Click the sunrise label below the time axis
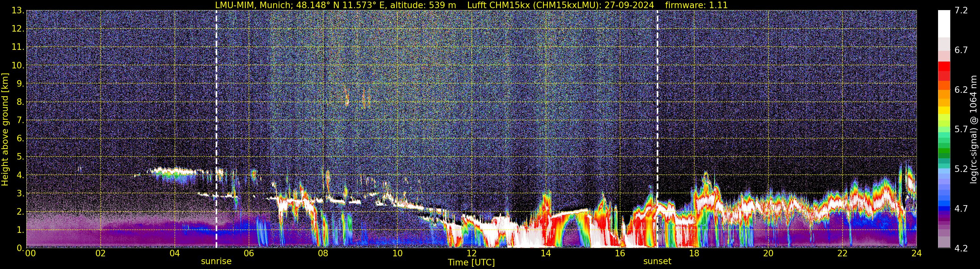 [216, 262]
